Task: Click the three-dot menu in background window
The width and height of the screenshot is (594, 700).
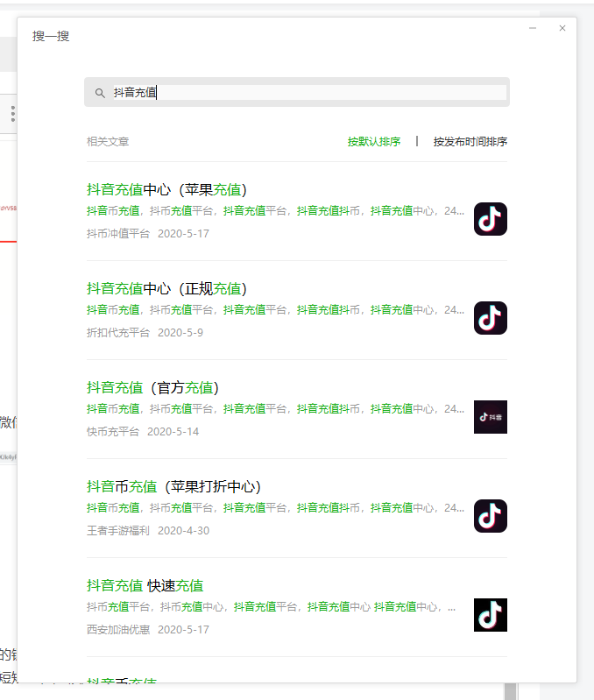Action: [13, 114]
